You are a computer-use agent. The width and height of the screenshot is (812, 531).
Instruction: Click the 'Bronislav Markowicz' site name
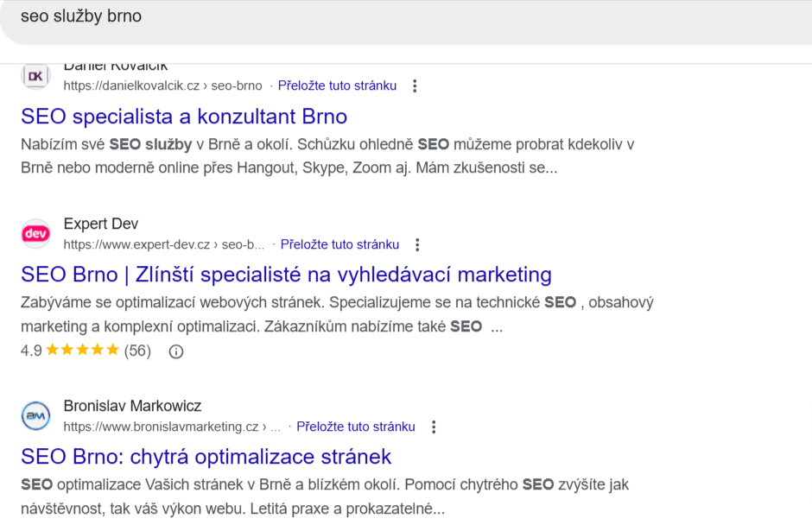click(x=132, y=406)
